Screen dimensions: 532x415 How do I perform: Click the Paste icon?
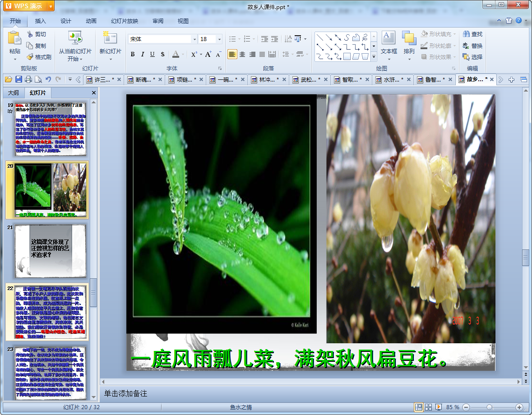14,37
